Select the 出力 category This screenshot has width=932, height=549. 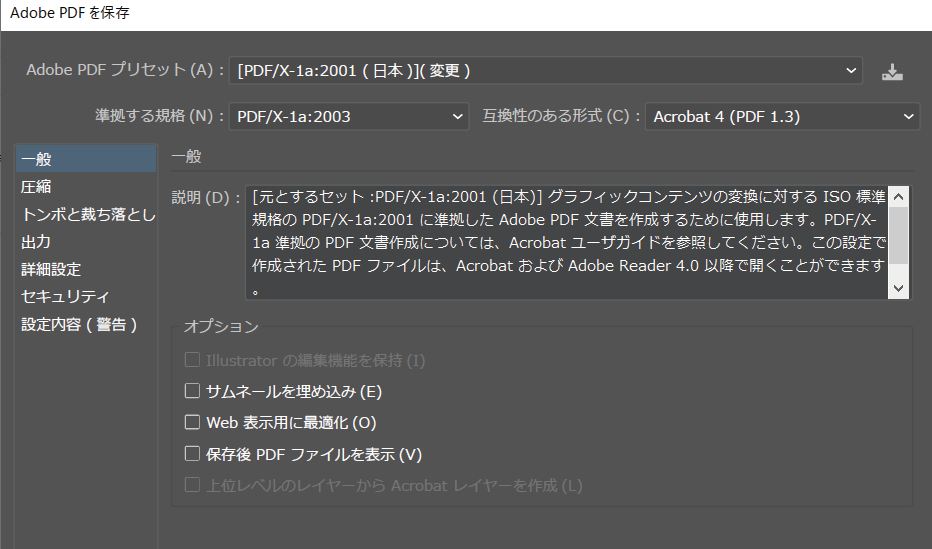86,242
